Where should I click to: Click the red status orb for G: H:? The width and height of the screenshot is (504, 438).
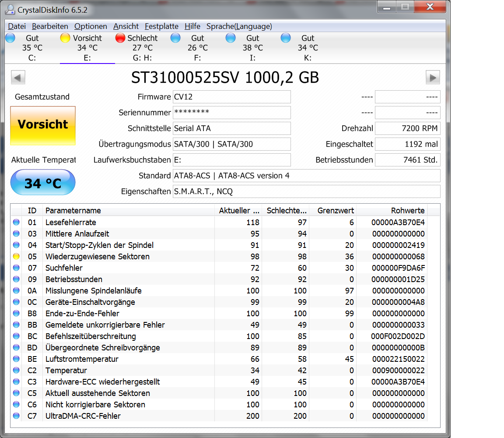[120, 38]
